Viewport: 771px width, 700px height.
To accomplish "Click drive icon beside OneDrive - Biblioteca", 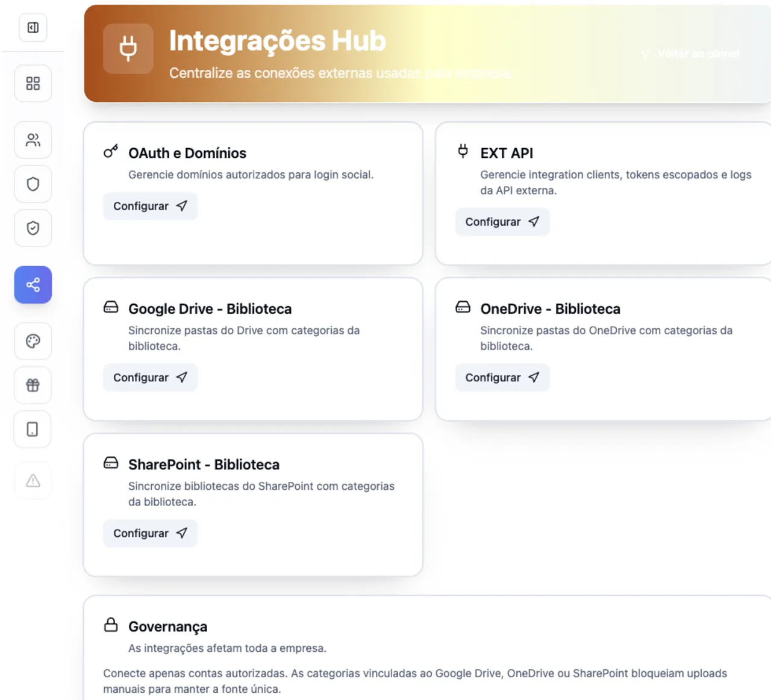I will click(x=463, y=307).
